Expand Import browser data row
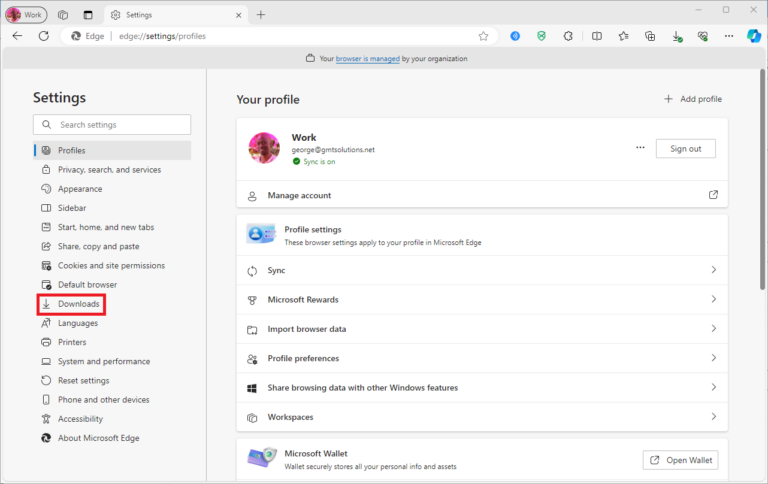This screenshot has height=484, width=768. pos(482,329)
